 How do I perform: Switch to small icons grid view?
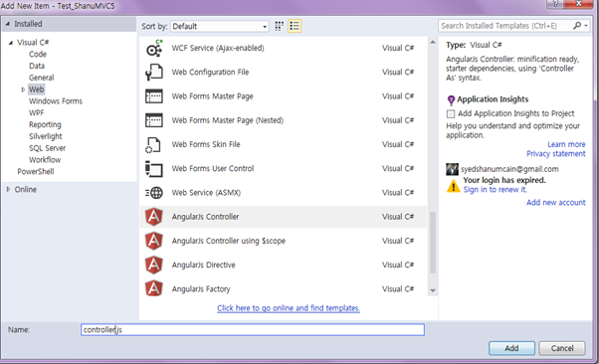pos(280,26)
